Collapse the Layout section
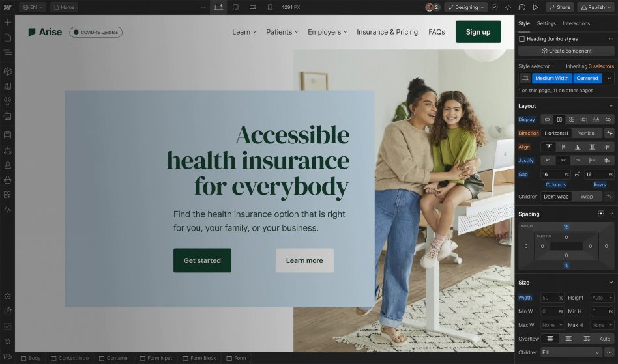This screenshot has height=364, width=618. (611, 106)
